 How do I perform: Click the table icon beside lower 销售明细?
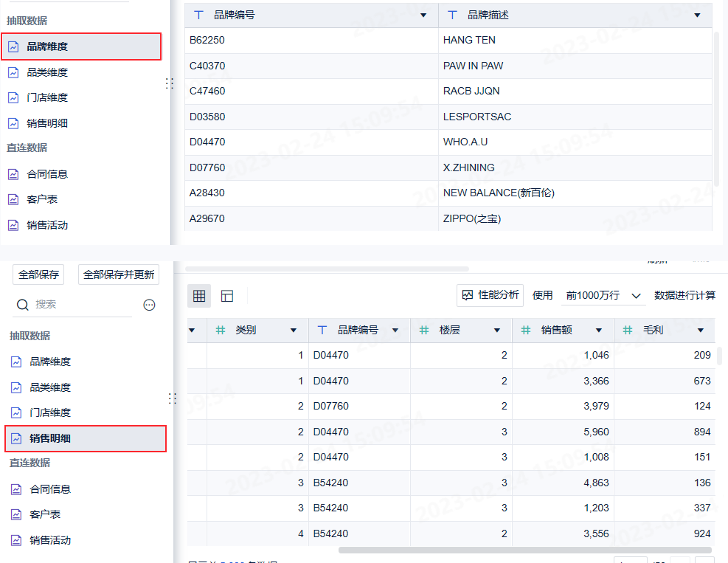click(16, 438)
